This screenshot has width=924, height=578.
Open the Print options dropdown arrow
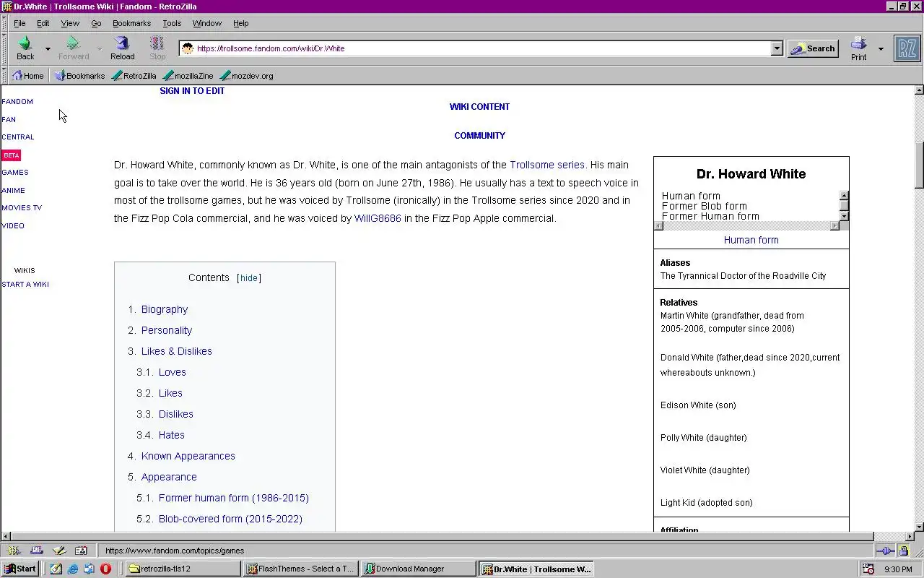[880, 49]
